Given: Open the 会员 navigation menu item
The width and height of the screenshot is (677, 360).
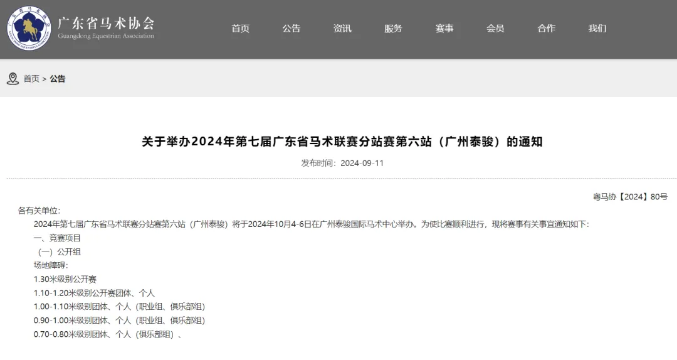Looking at the screenshot, I should [x=495, y=28].
